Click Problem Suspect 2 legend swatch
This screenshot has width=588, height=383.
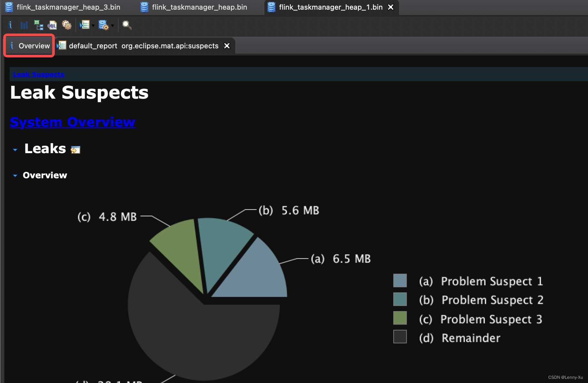click(x=400, y=299)
